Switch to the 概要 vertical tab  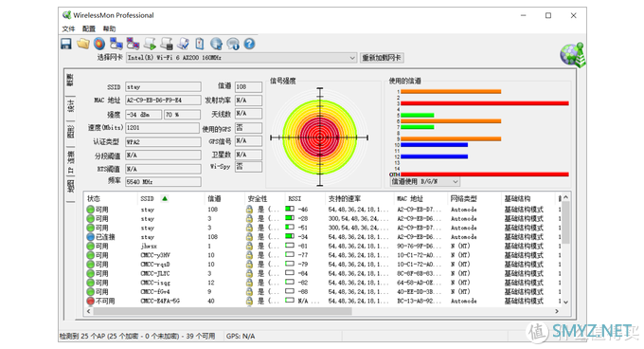70,81
